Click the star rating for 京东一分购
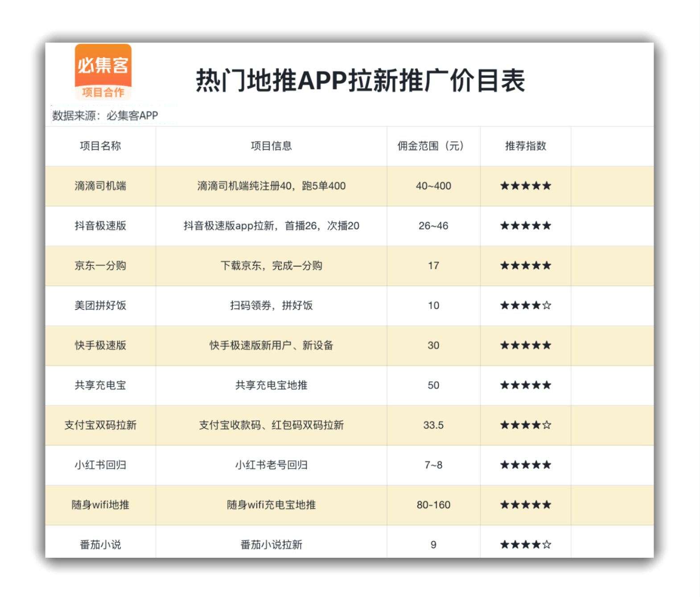The height and width of the screenshot is (597, 700). [525, 266]
